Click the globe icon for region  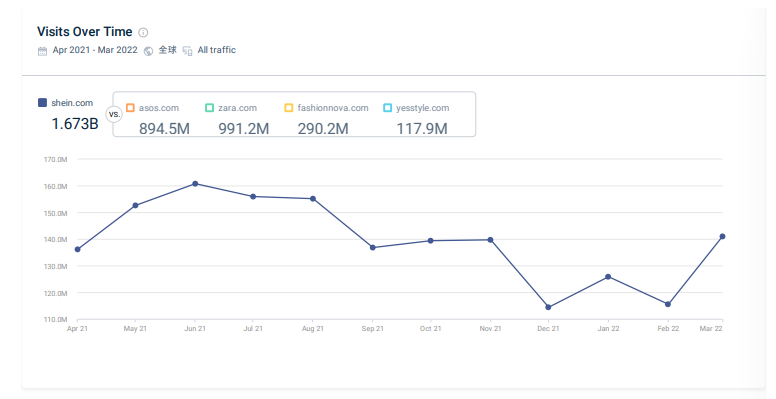coord(148,51)
